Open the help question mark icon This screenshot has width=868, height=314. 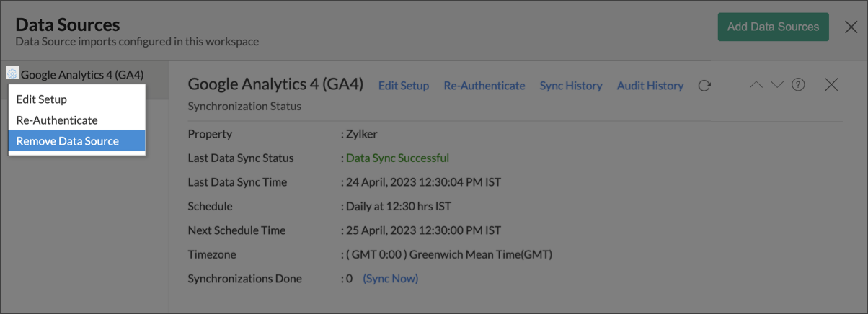tap(798, 85)
